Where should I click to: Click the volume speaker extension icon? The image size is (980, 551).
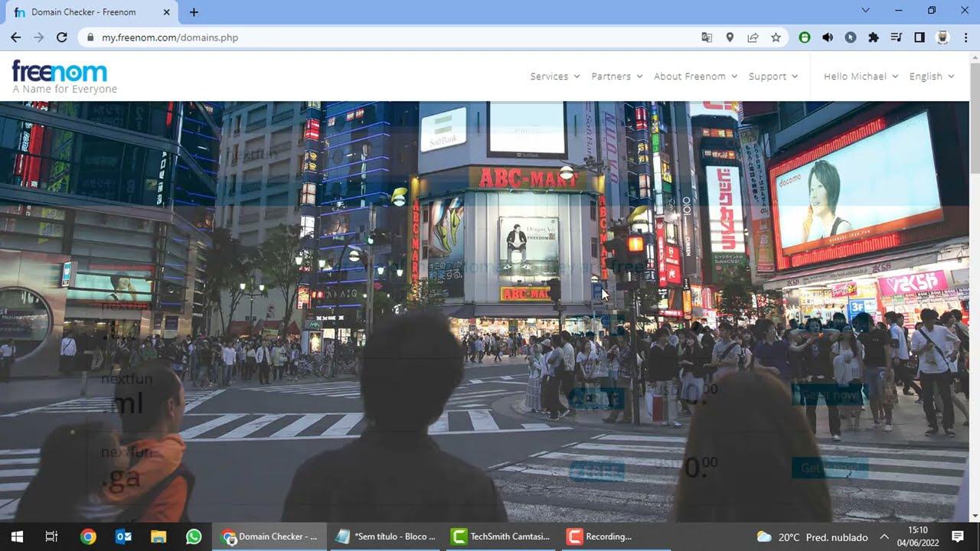coord(827,37)
